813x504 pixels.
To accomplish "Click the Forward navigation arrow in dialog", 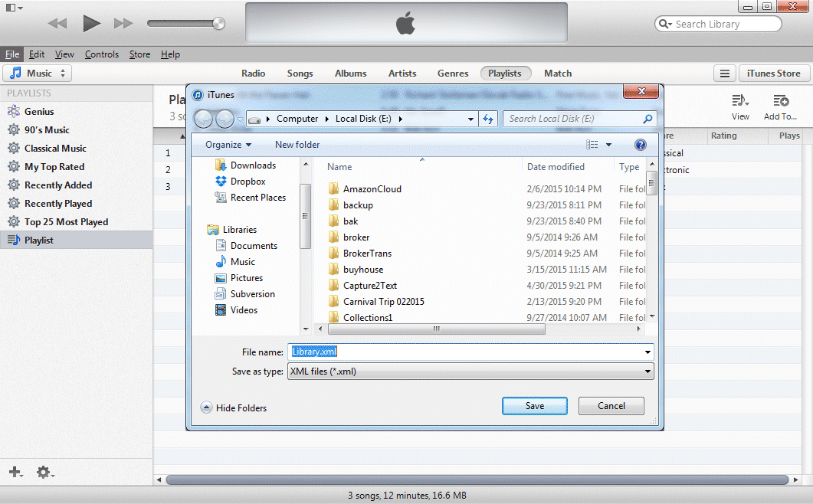I will (x=225, y=119).
